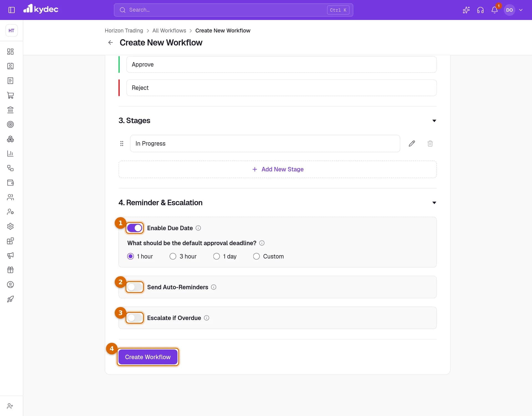This screenshot has height=416, width=532.
Task: Go to All Workflows breadcrumb
Action: coord(169,31)
